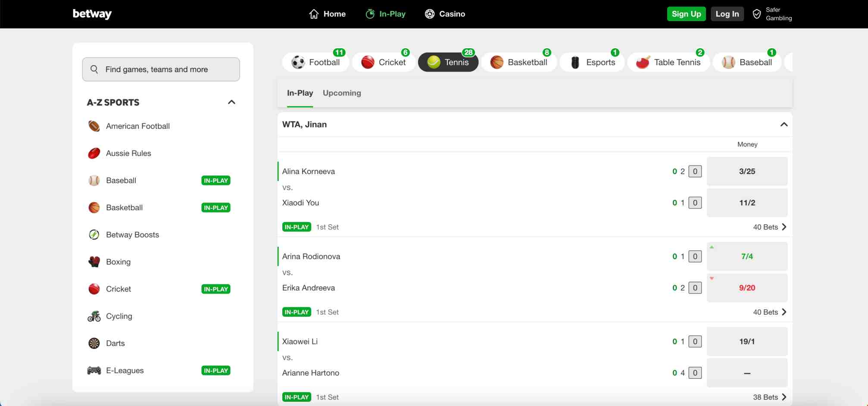Open Boxing in the A-Z sports list
This screenshot has height=406, width=868.
[x=118, y=262]
